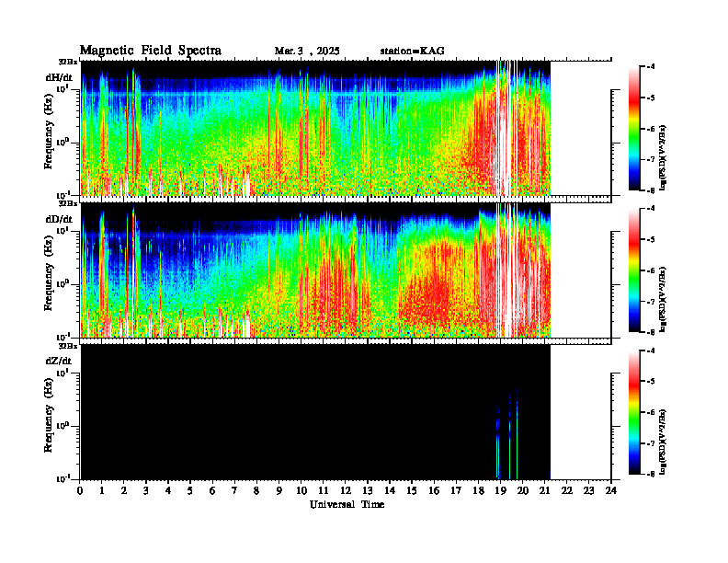Click the dD/dt spectrogram plot area
Image resolution: width=728 pixels, height=563 pixels.
coord(315,270)
